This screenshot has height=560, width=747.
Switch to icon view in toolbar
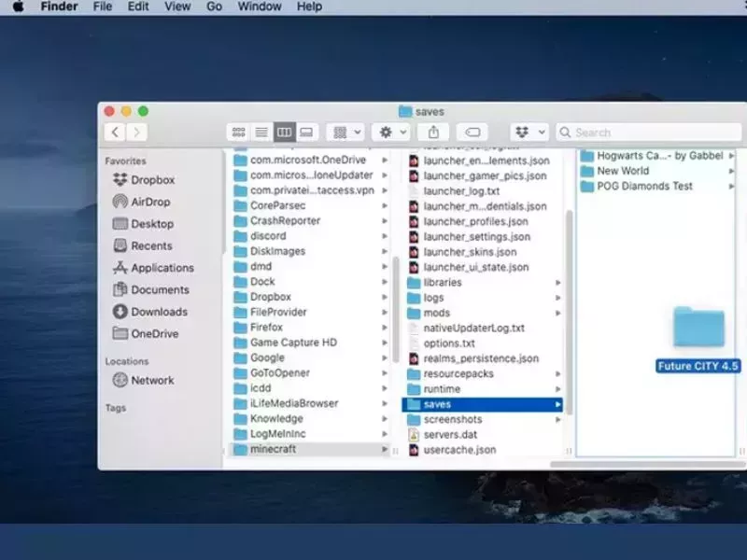[238, 133]
